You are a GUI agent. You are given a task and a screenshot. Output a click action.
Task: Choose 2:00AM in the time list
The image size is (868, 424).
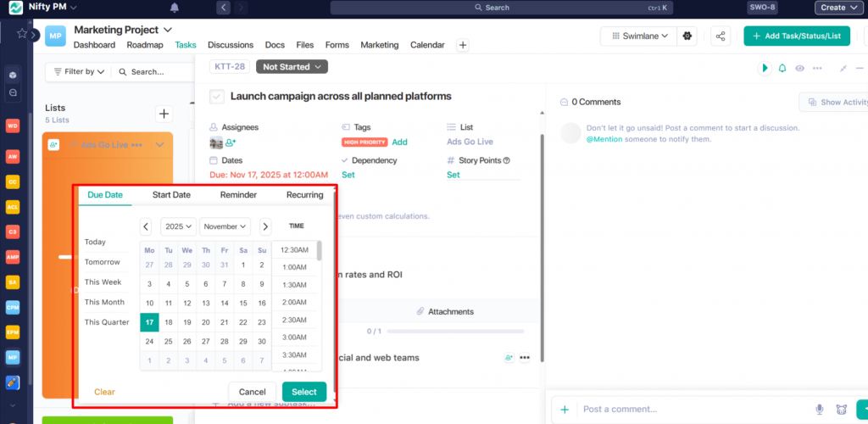coord(294,302)
